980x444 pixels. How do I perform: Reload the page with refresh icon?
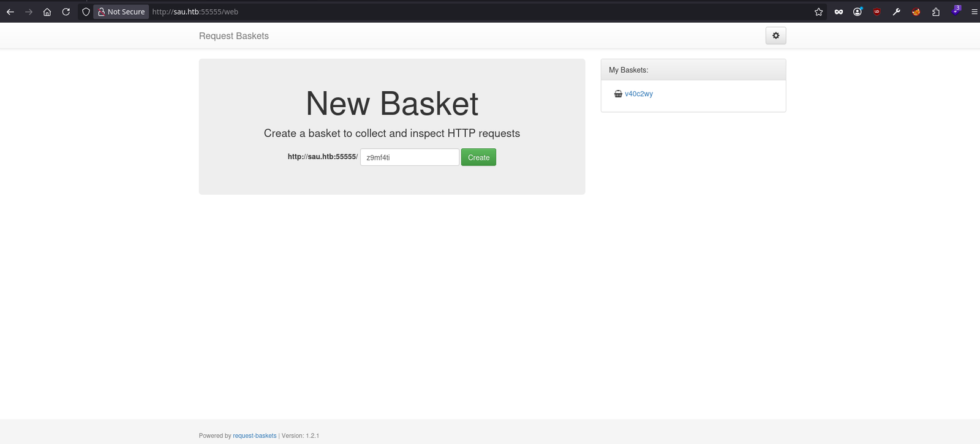point(66,12)
